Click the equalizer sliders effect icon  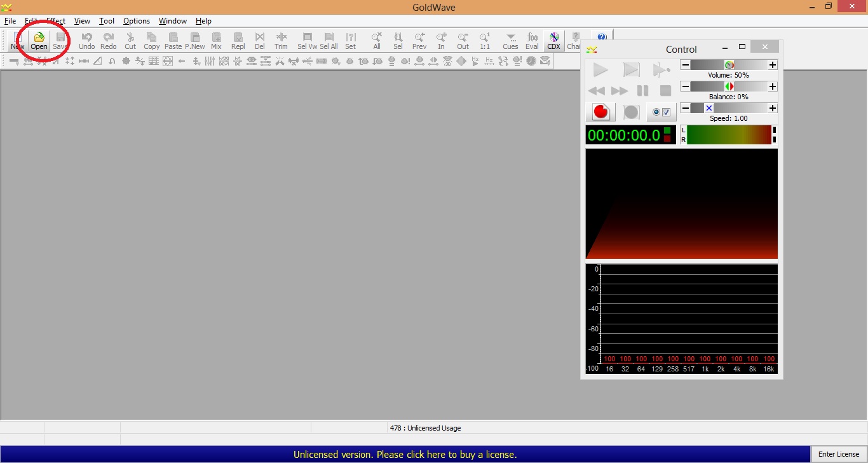209,61
